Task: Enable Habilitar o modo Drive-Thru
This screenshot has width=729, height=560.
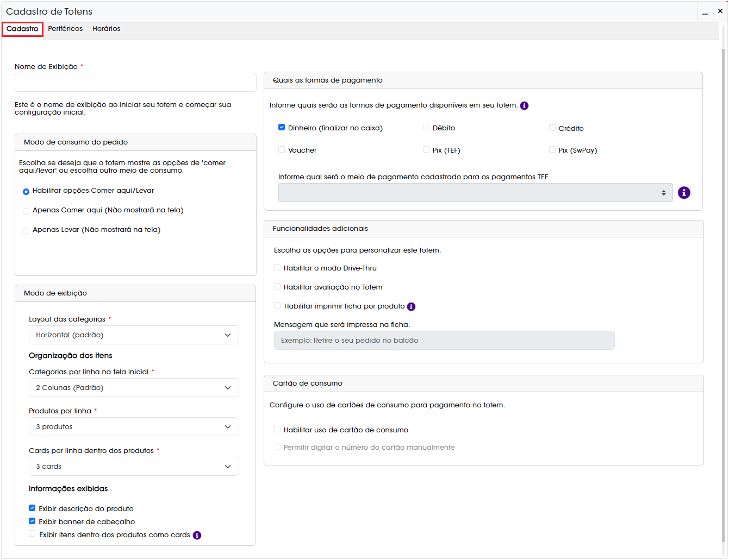Action: 277,268
